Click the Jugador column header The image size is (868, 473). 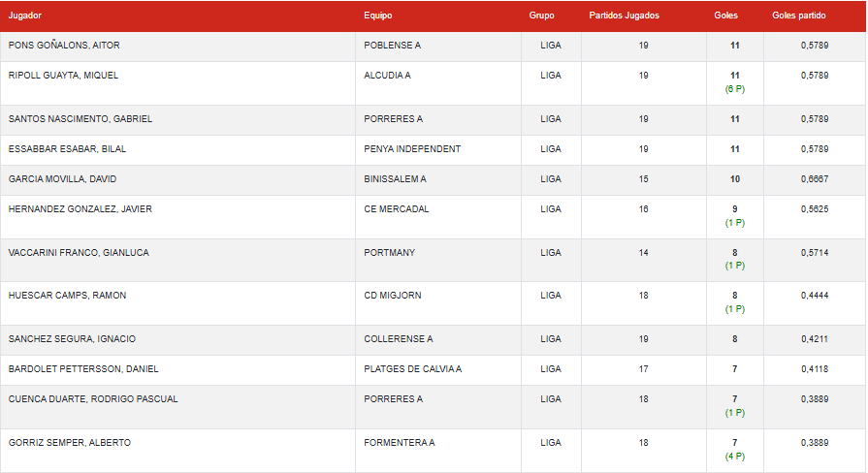click(x=25, y=16)
